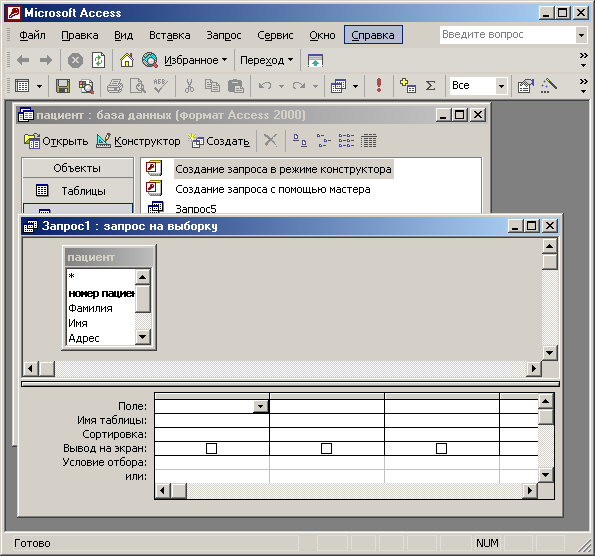Open the Запрос menu
The width and height of the screenshot is (595, 556).
click(224, 35)
